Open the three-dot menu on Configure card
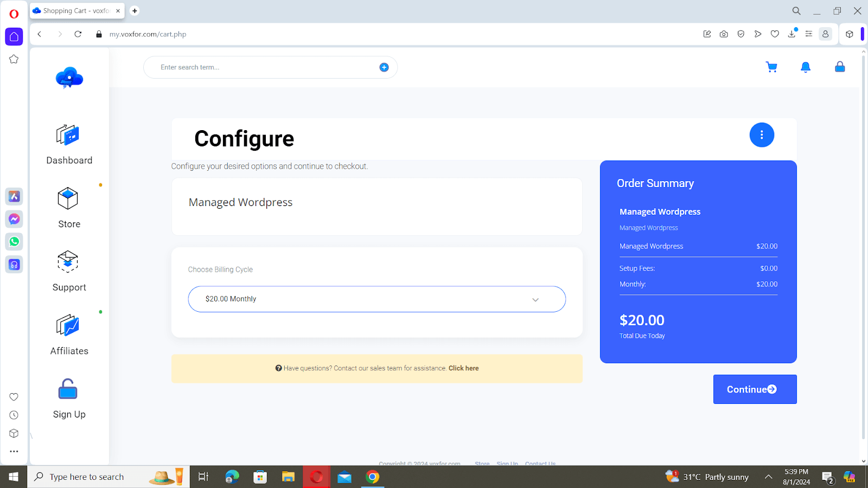The height and width of the screenshot is (488, 868). (762, 134)
